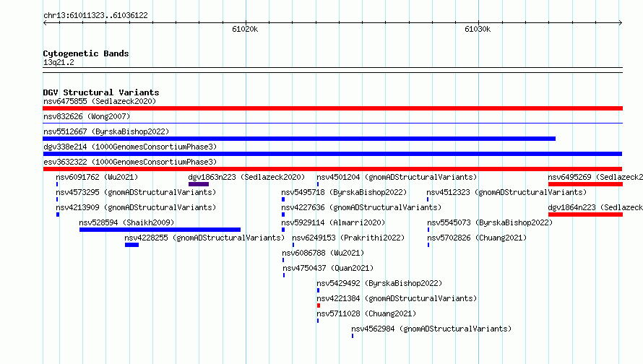Click the 61020k ruler position label
The height and width of the screenshot is (364, 643).
click(245, 29)
